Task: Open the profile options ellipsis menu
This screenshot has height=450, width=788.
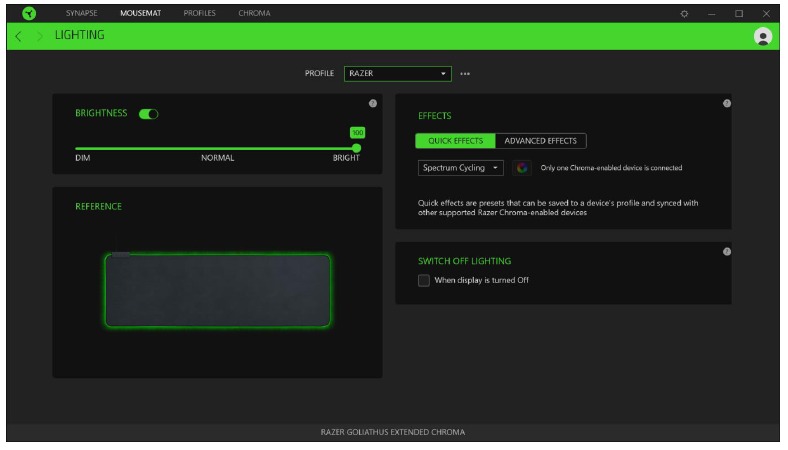Action: tap(465, 74)
